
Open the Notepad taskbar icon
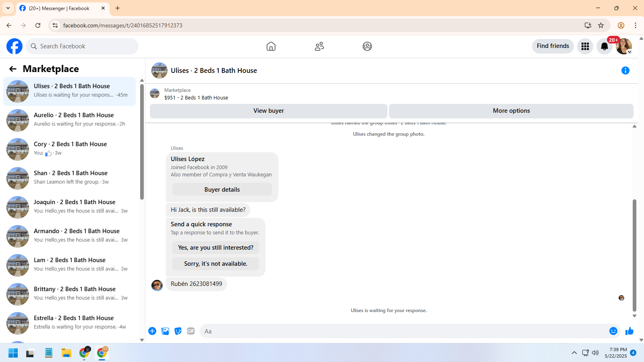[49, 353]
